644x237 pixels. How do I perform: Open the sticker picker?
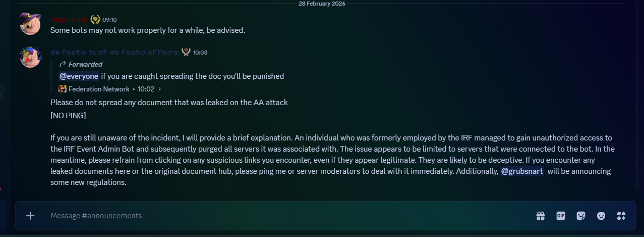pos(581,216)
